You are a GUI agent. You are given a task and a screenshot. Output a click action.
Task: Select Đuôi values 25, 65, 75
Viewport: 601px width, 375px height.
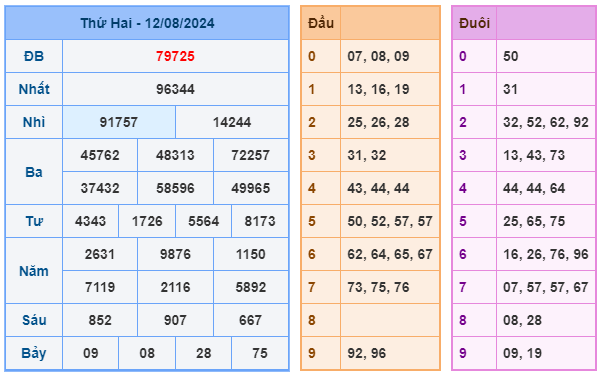pos(534,221)
